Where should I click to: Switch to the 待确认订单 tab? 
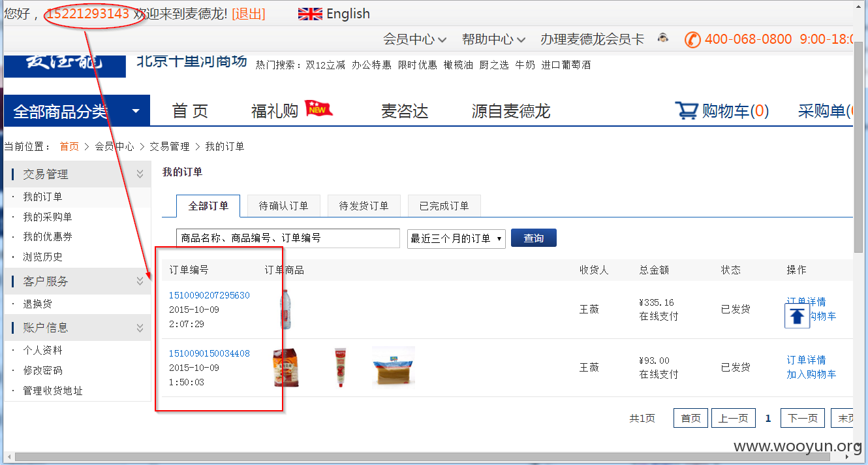coord(283,206)
